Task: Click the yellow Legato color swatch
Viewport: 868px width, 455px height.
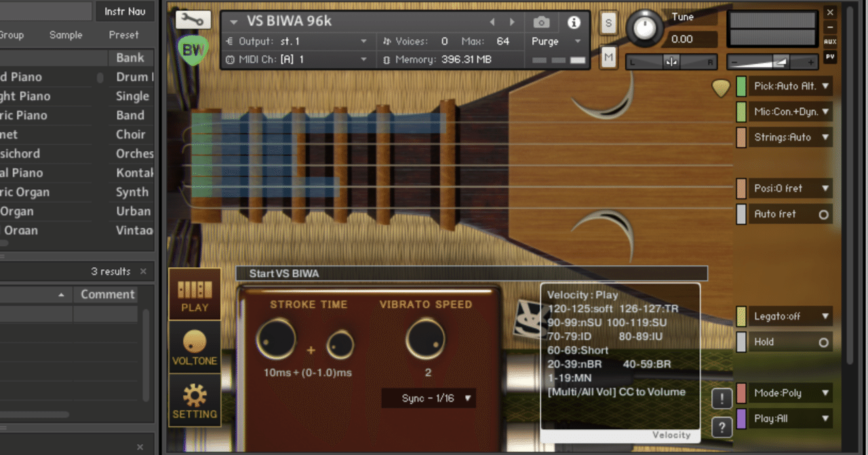Action: (x=741, y=316)
